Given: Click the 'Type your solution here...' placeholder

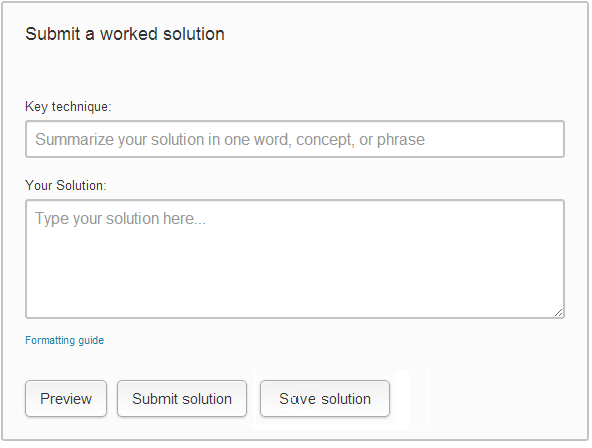Looking at the screenshot, I should click(x=120, y=219).
